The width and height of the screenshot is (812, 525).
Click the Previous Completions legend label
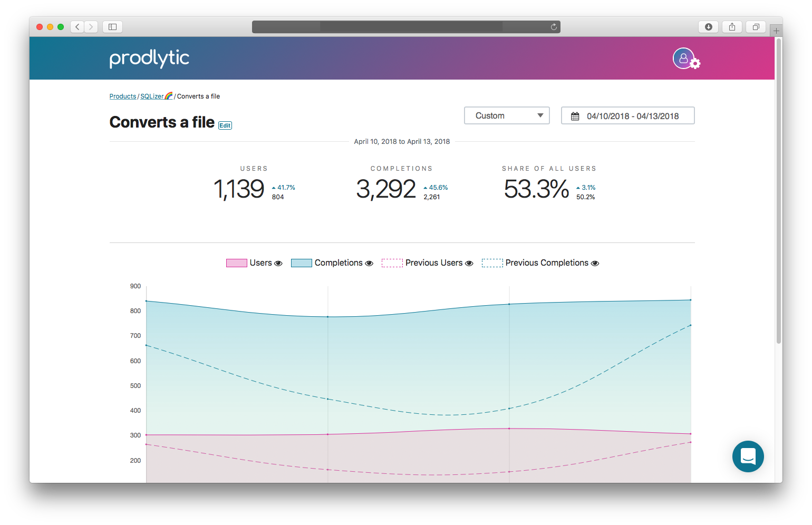click(x=547, y=263)
